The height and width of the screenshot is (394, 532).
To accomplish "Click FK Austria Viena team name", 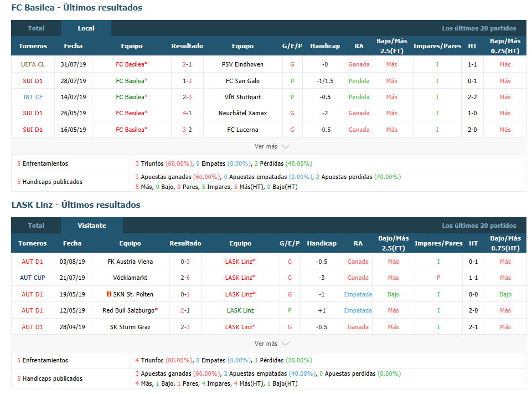I will pos(130,262).
